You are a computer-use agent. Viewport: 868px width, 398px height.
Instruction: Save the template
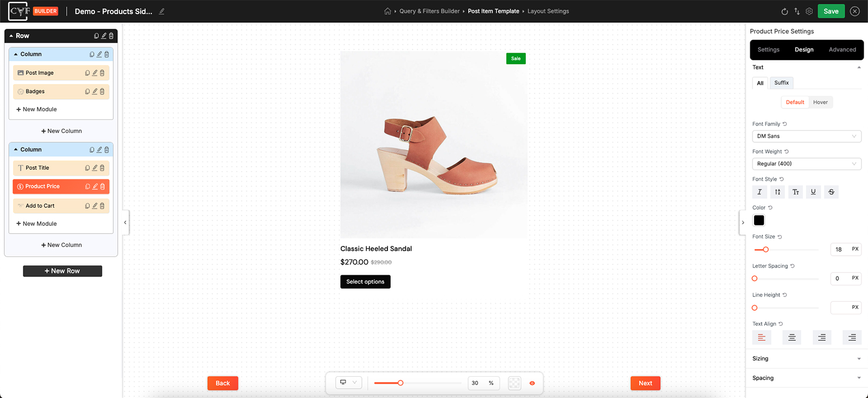[831, 11]
